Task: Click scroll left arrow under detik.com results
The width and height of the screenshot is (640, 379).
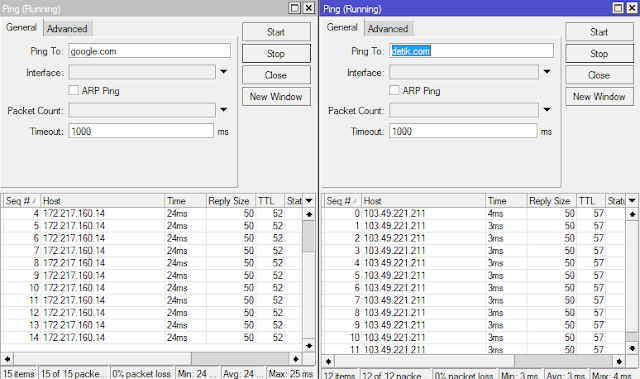Action: pyautogui.click(x=328, y=361)
